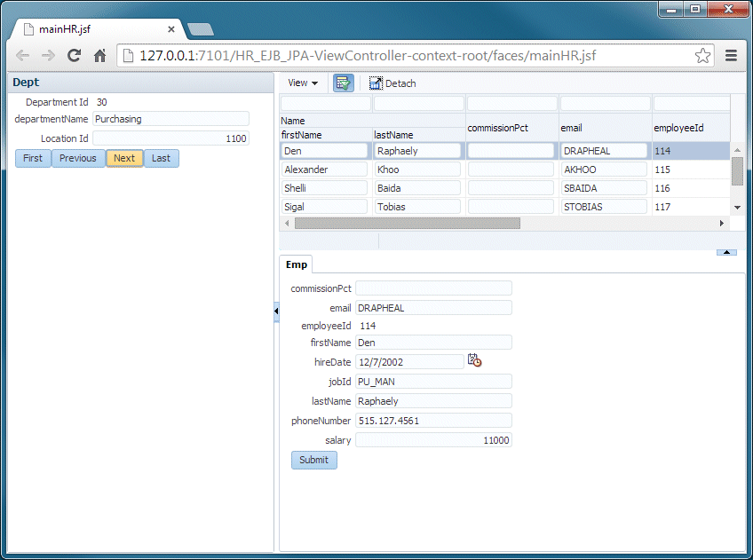Click the salary 11000 field
The width and height of the screenshot is (753, 560).
(433, 440)
